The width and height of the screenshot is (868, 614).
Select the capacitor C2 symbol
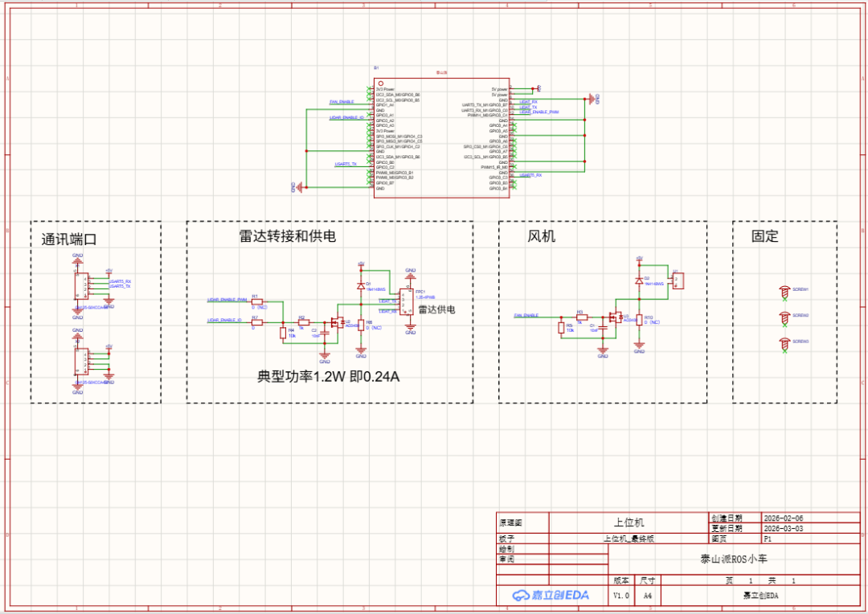[323, 334]
